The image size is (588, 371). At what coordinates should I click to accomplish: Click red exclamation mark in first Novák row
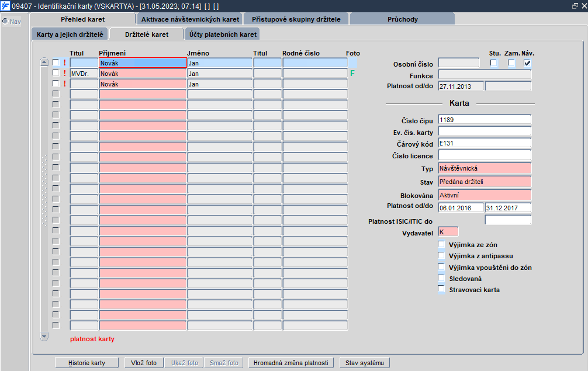(x=64, y=63)
